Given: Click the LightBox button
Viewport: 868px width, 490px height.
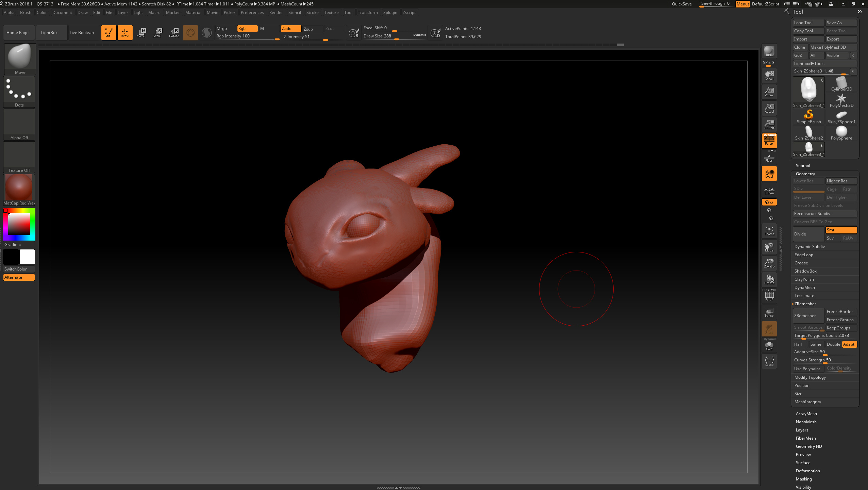Looking at the screenshot, I should point(49,33).
